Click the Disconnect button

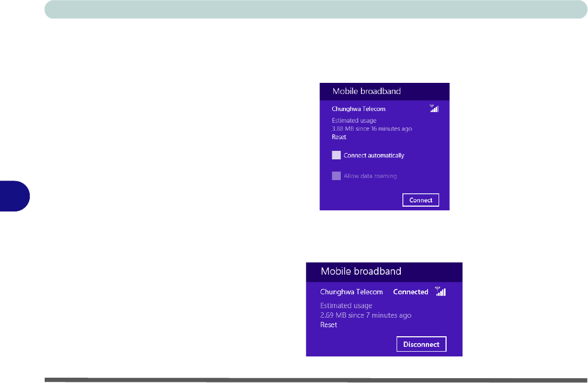pyautogui.click(x=421, y=344)
